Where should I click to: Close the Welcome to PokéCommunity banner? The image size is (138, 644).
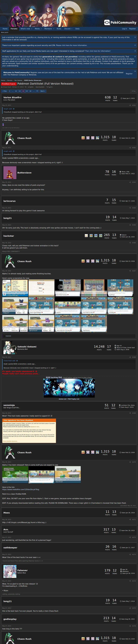tap(135, 71)
